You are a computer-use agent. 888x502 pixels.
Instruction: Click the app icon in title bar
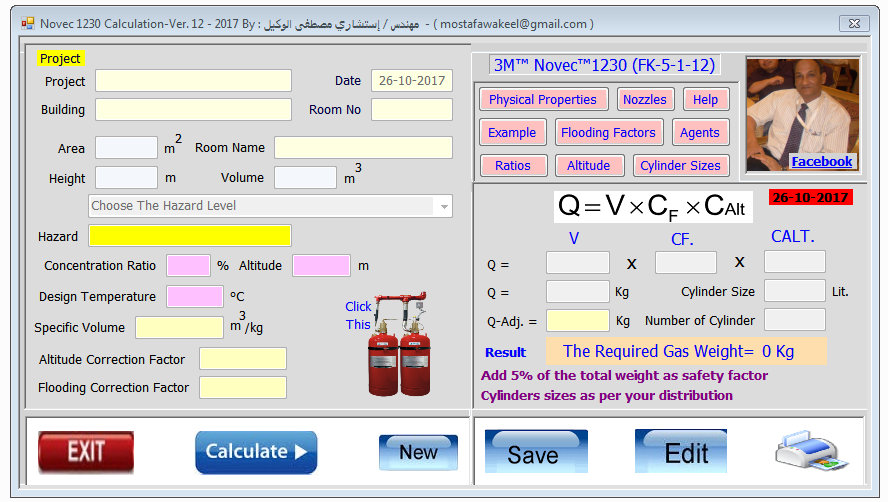[28, 24]
